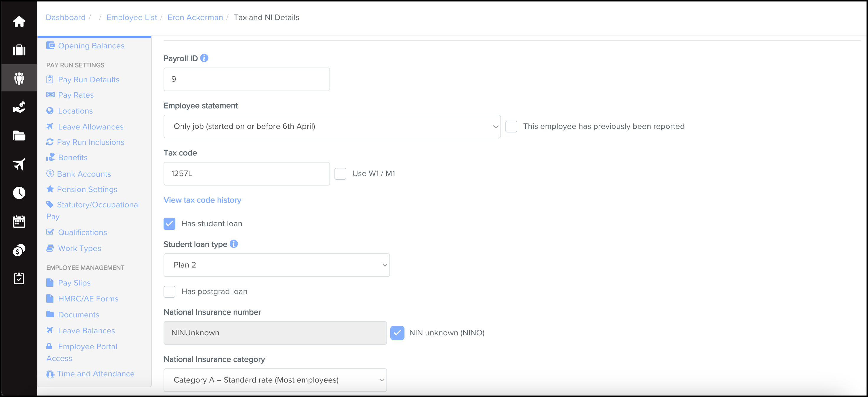Image resolution: width=868 pixels, height=397 pixels.
Task: Go to Employee List breadcrumb
Action: [132, 17]
